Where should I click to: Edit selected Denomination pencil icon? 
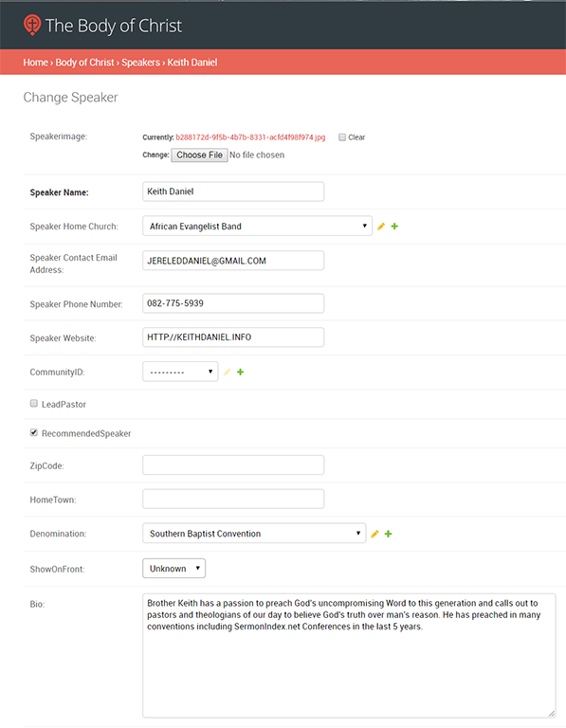pos(374,534)
